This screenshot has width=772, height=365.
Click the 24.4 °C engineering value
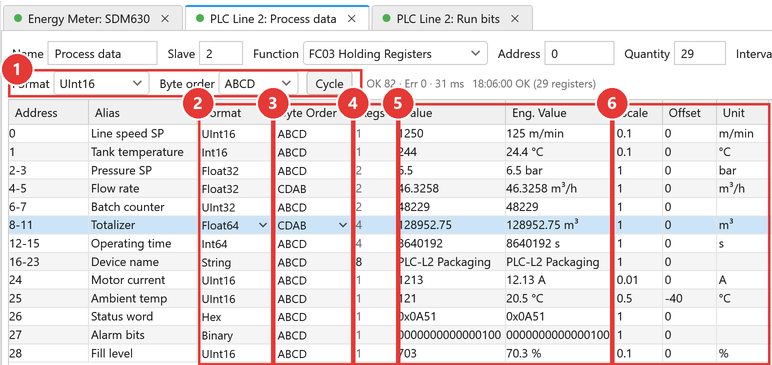558,152
